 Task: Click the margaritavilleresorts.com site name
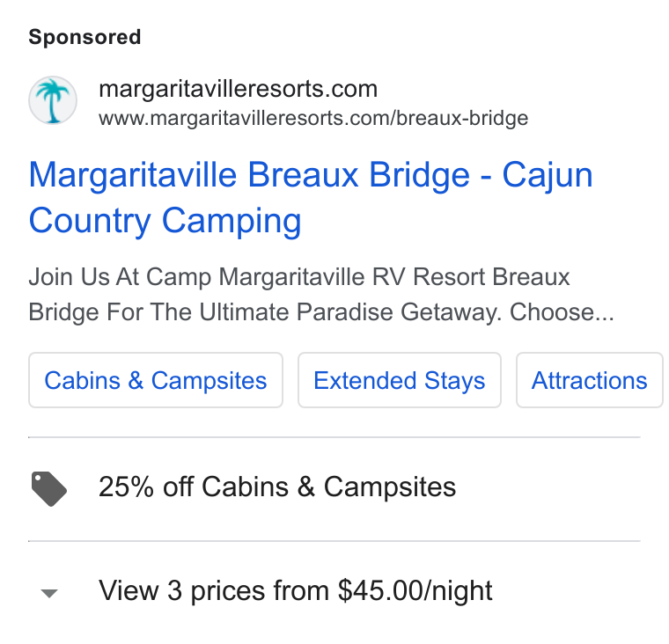tap(238, 89)
